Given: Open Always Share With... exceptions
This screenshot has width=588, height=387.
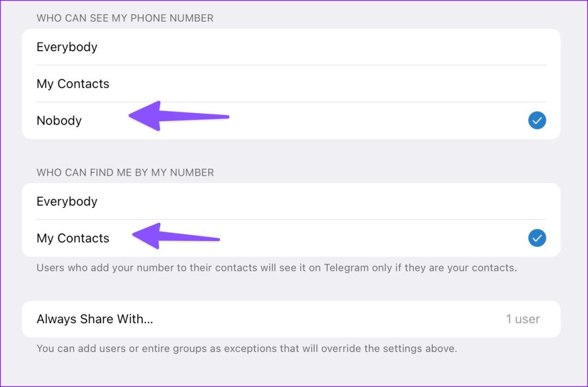Looking at the screenshot, I should coord(291,319).
